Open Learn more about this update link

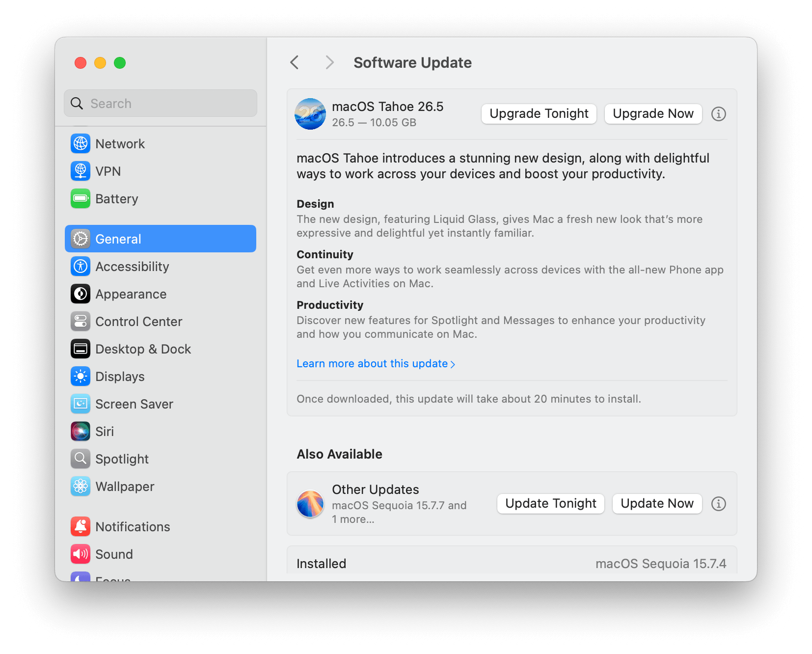376,363
